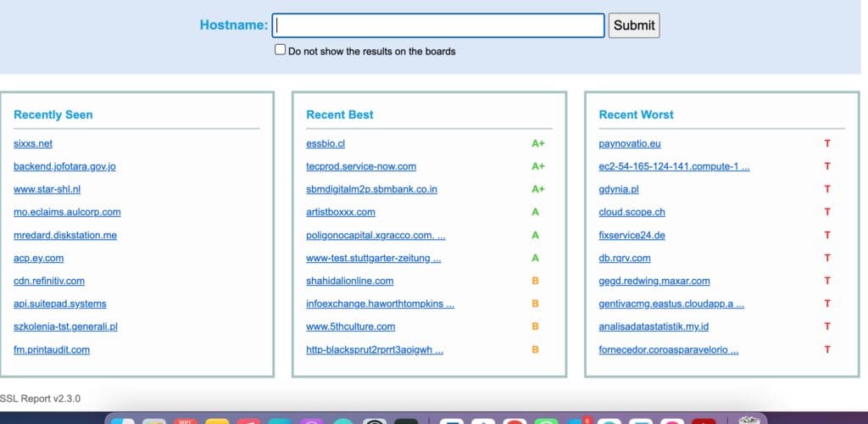The width and height of the screenshot is (868, 424).
Task: Open essbio.cl report link
Action: (325, 143)
